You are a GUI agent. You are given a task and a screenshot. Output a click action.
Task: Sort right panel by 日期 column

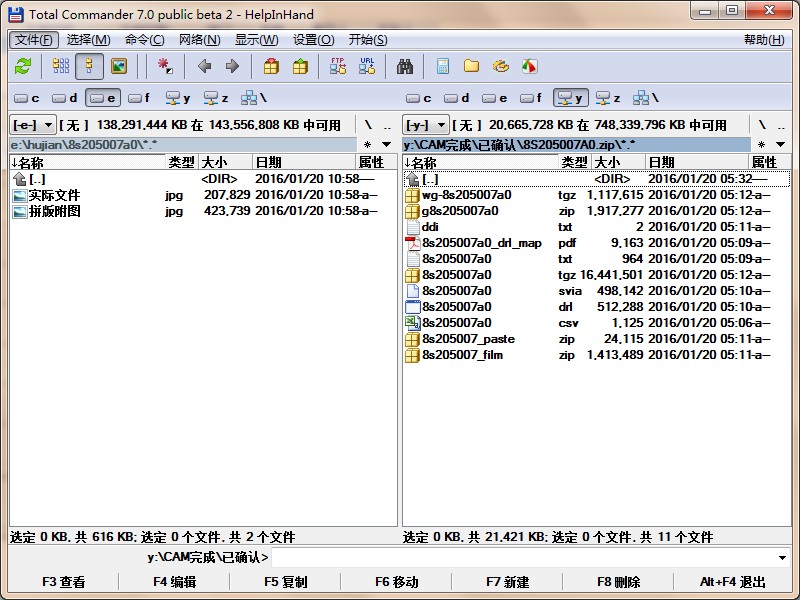[697, 163]
